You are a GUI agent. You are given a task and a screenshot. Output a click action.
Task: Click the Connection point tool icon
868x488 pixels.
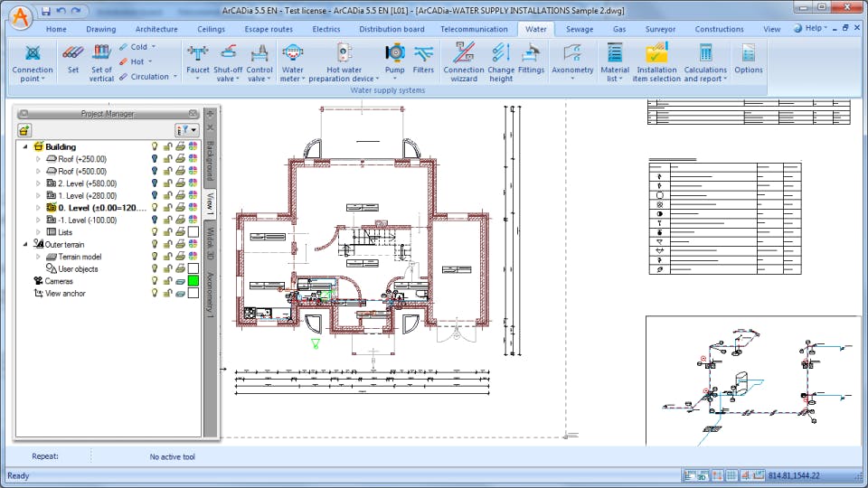coord(33,54)
